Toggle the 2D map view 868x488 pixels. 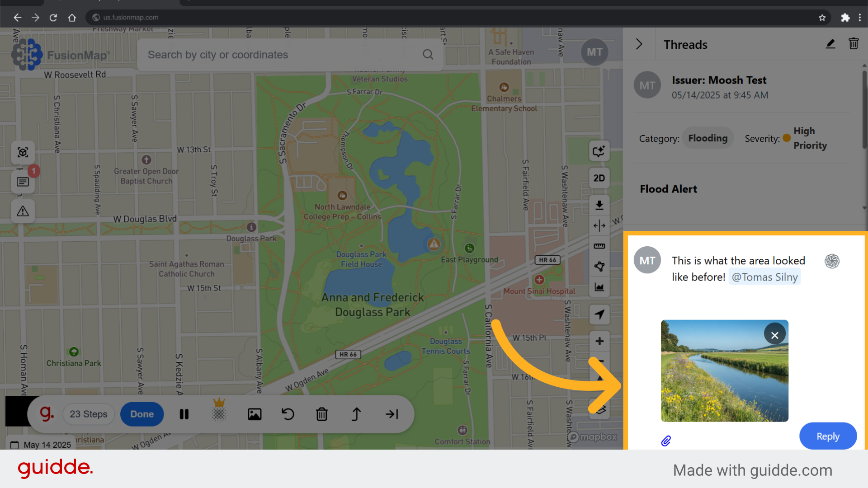coord(599,178)
